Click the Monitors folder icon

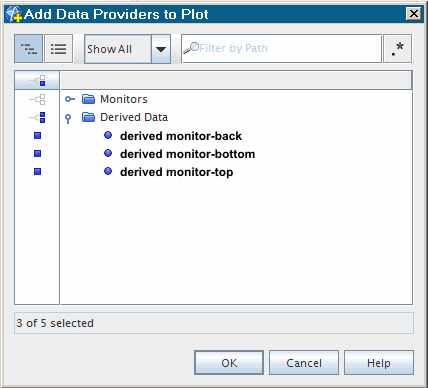coord(88,99)
